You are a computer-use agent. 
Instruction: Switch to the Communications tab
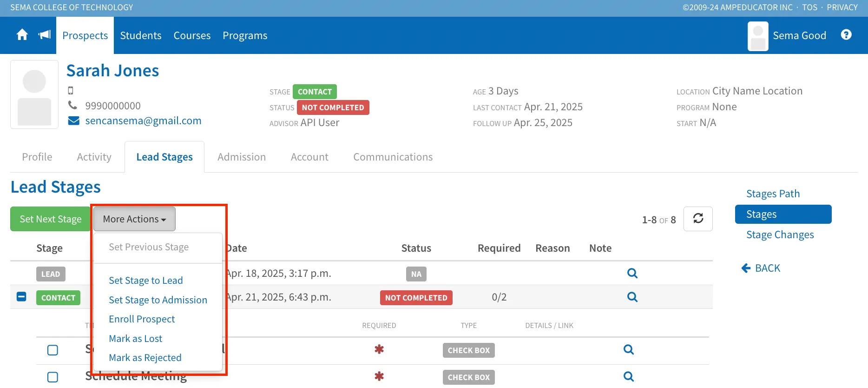[393, 157]
